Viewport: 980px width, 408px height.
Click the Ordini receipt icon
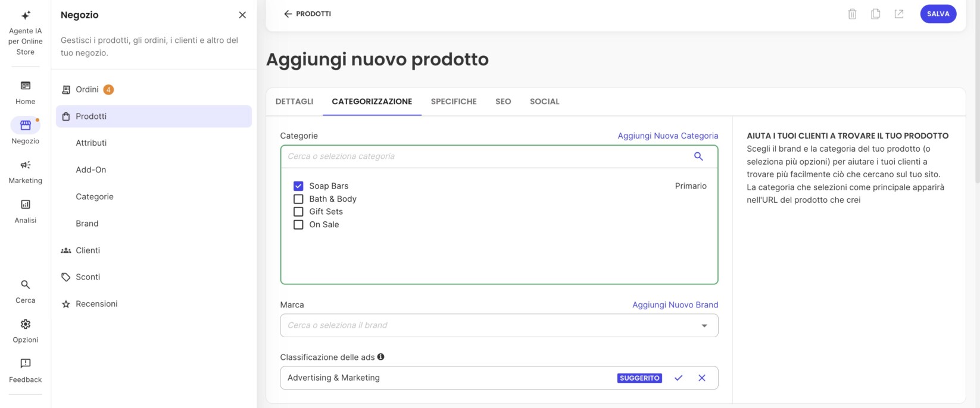click(66, 90)
